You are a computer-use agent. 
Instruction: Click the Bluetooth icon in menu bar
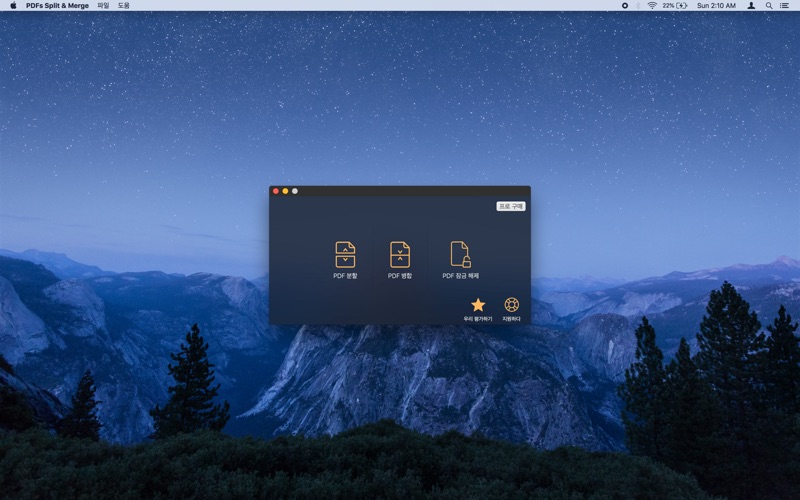click(x=639, y=6)
